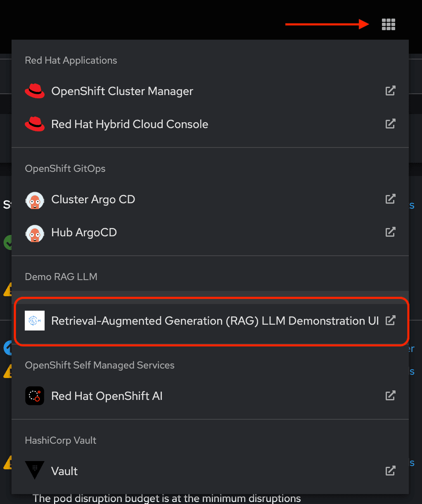Open the Vault application entry
The width and height of the screenshot is (422, 504).
click(64, 471)
